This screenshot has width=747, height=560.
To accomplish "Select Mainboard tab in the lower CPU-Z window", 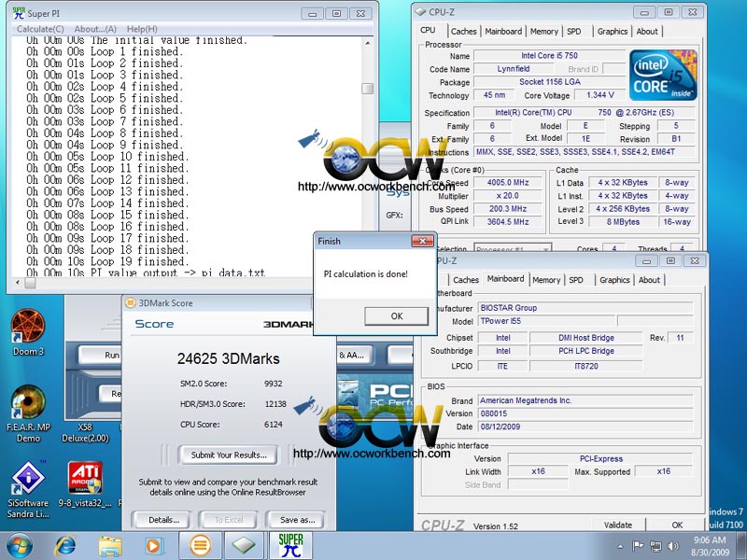I will pyautogui.click(x=505, y=279).
